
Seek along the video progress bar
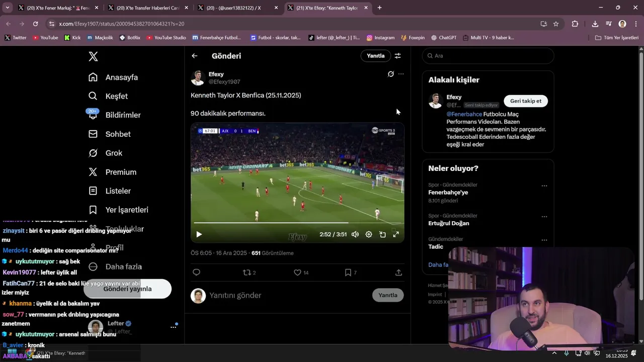[x=297, y=223]
